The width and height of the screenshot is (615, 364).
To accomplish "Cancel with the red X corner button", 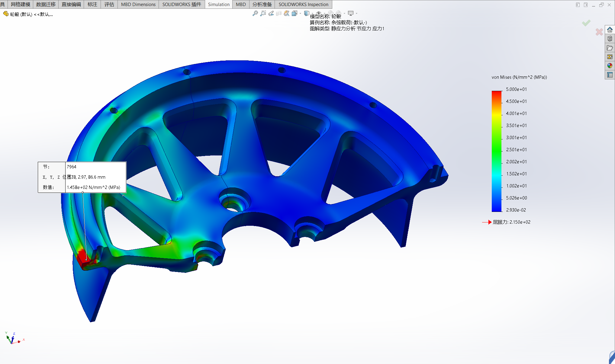I will (x=599, y=32).
